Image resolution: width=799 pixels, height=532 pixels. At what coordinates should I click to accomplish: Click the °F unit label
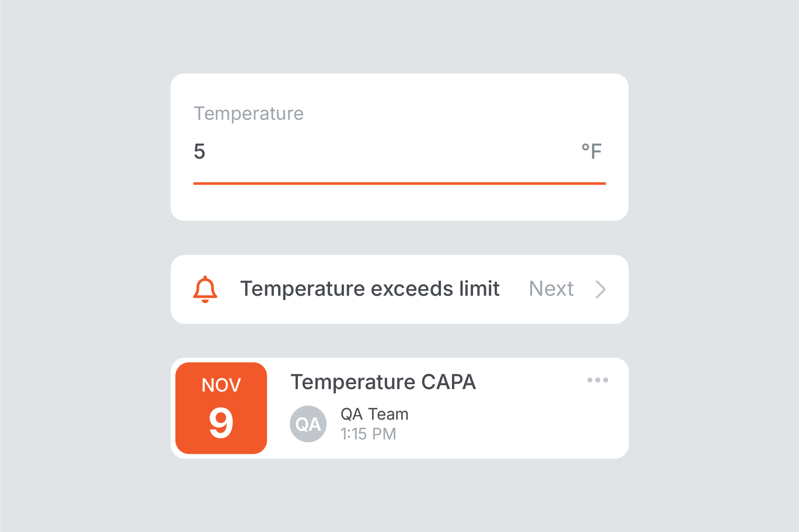[x=591, y=151]
